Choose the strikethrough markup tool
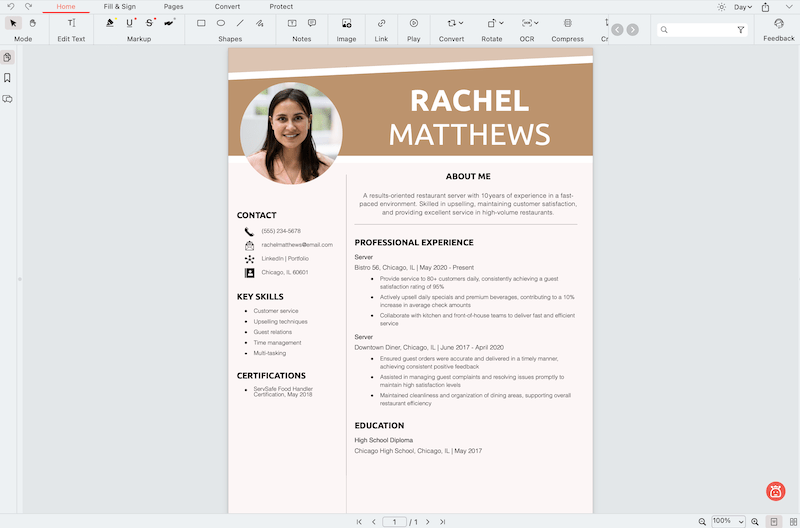The width and height of the screenshot is (800, 528). coord(149,23)
